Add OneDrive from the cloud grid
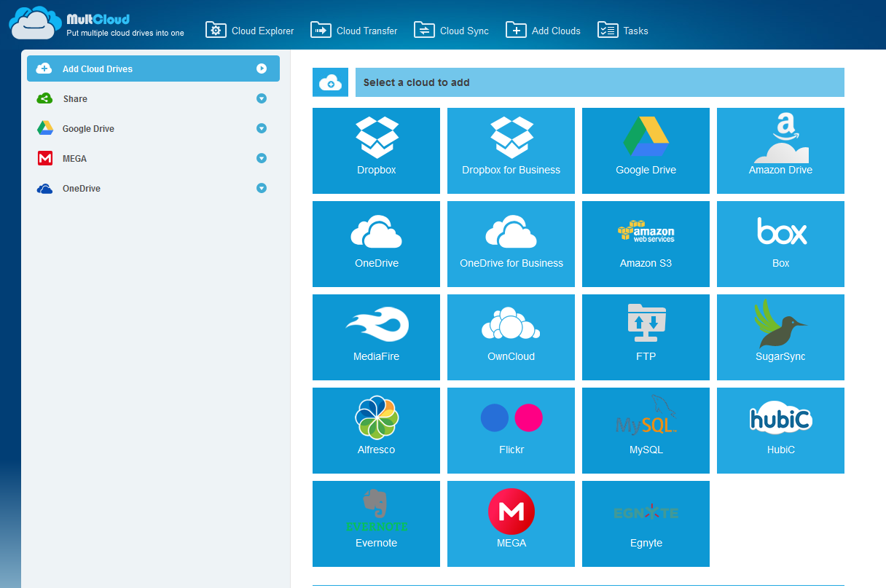The width and height of the screenshot is (886, 588). tap(376, 244)
